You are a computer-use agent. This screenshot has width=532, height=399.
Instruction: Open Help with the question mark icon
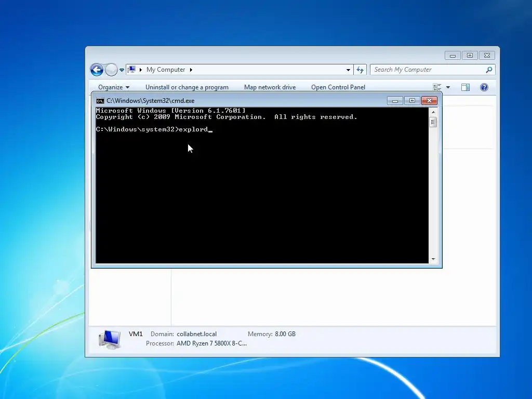click(x=484, y=87)
